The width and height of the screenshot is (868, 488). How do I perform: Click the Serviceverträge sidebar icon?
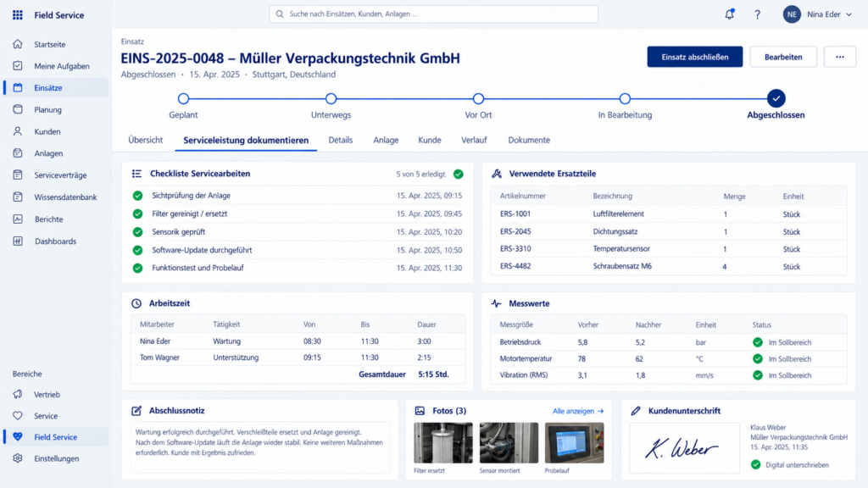tap(18, 175)
